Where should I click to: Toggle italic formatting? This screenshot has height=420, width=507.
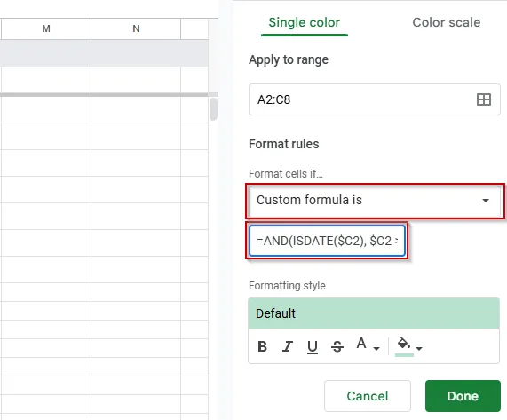pos(287,346)
